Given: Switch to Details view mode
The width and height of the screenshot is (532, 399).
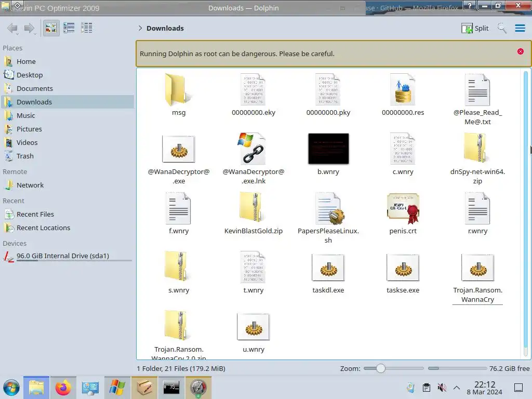Looking at the screenshot, I should pyautogui.click(x=87, y=28).
